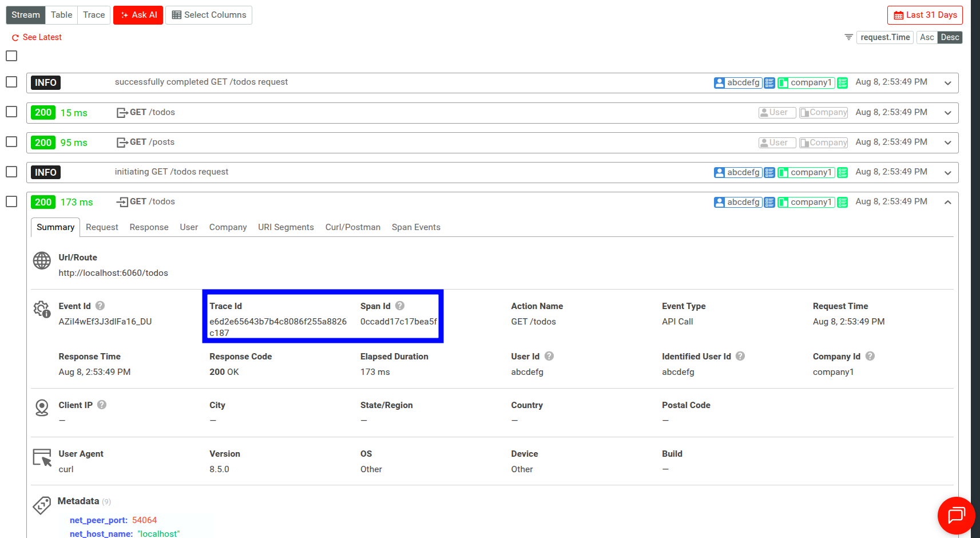Switch to the Table view tab
This screenshot has height=538, width=980.
(x=61, y=15)
